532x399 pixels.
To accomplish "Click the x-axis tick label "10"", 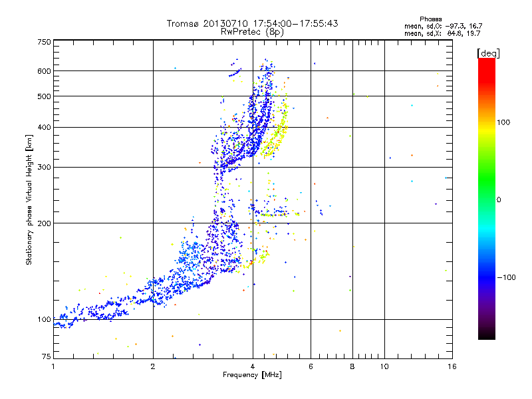I will pyautogui.click(x=384, y=366).
